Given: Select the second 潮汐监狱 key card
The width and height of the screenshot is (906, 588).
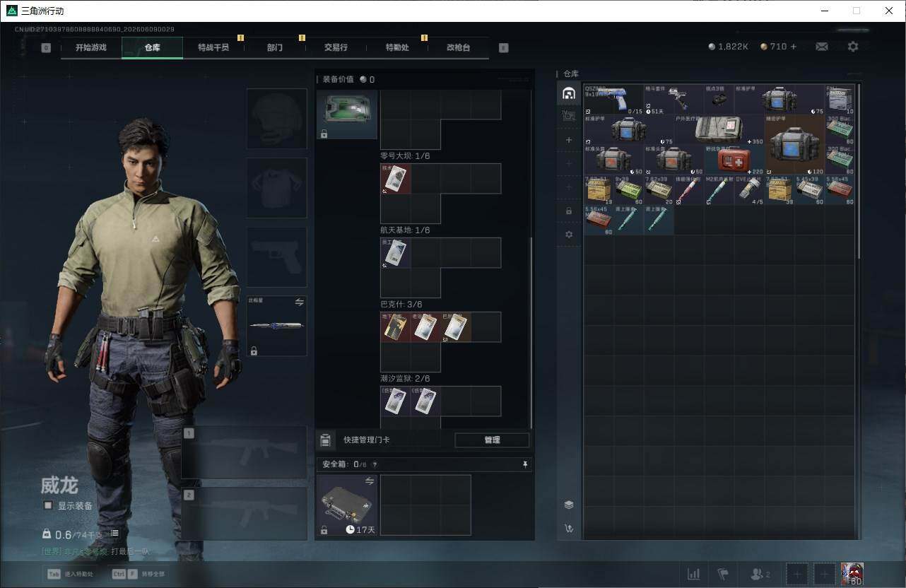Looking at the screenshot, I should click(425, 401).
